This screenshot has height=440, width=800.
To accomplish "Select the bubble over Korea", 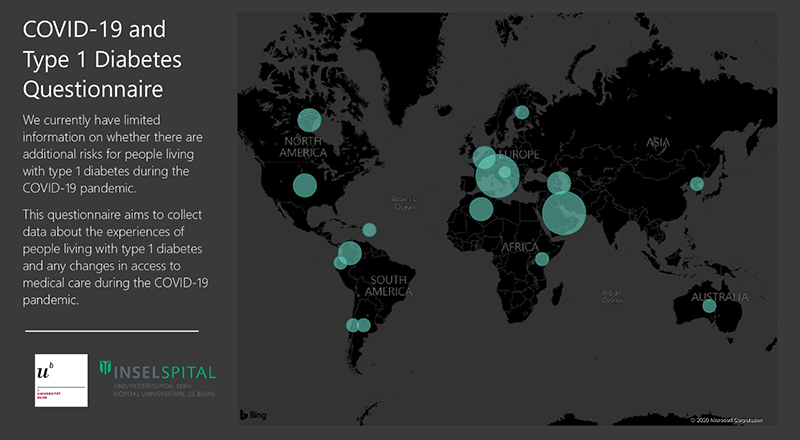I will 697,184.
